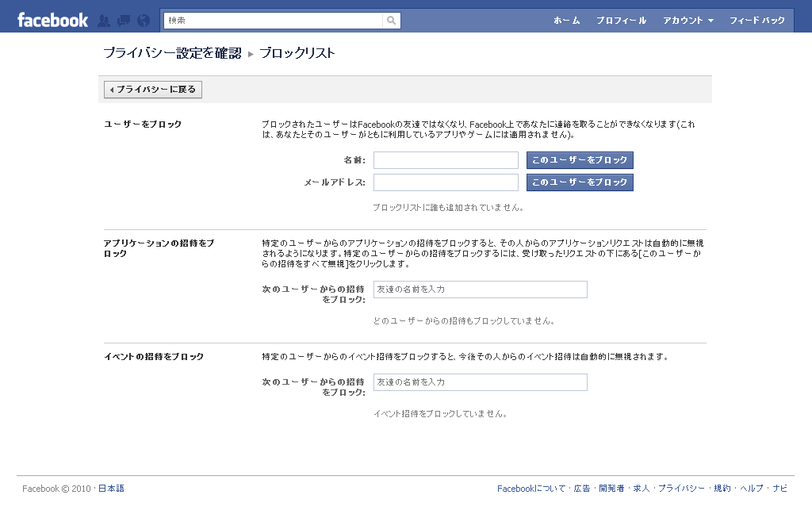The width and height of the screenshot is (812, 510).
Task: Open プロフィール in the top navigation
Action: [x=621, y=20]
